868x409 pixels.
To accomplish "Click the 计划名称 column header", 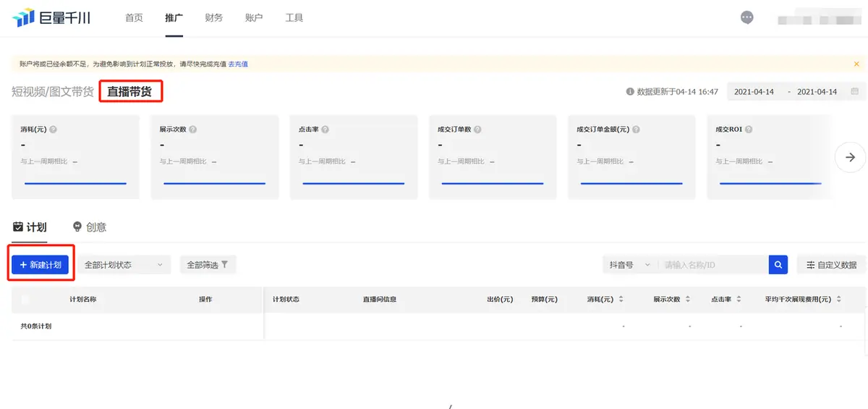I will (83, 300).
